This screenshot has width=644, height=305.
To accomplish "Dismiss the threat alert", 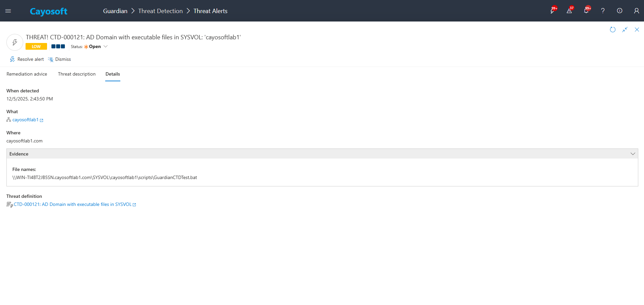I will [x=59, y=59].
